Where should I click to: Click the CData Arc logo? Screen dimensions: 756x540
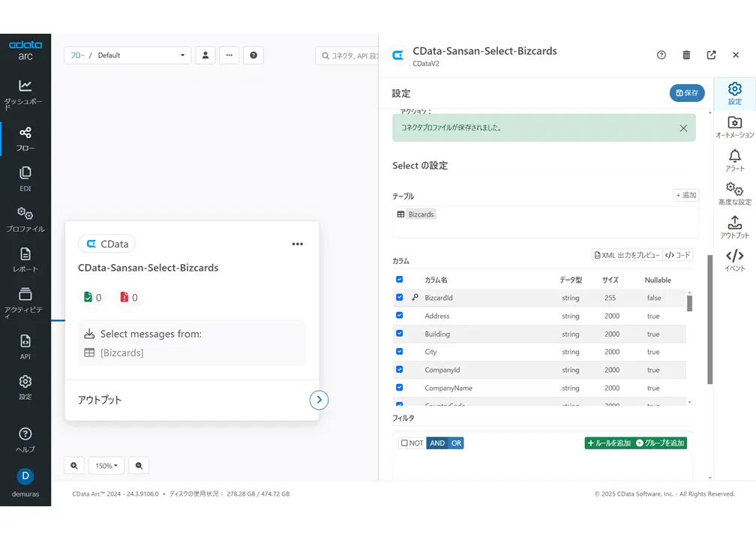click(25, 50)
